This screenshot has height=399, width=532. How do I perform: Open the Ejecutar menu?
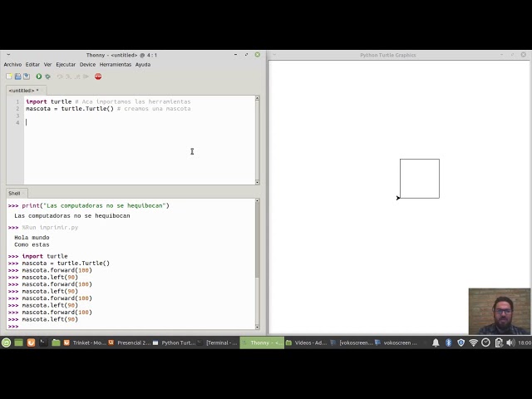pos(66,65)
